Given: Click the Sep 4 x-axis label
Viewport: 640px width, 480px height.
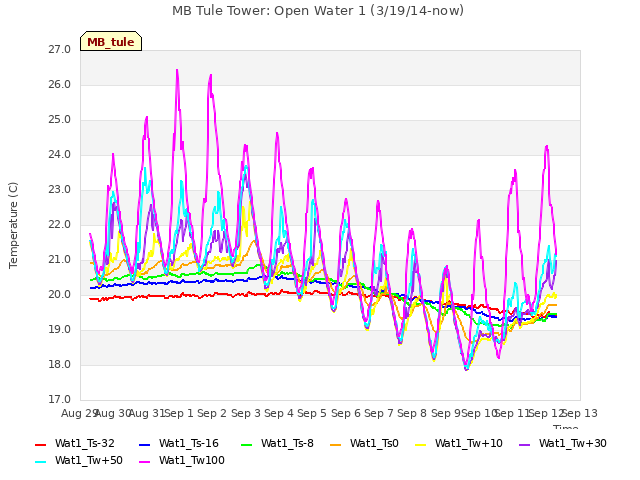Looking at the screenshot, I should click(279, 414).
